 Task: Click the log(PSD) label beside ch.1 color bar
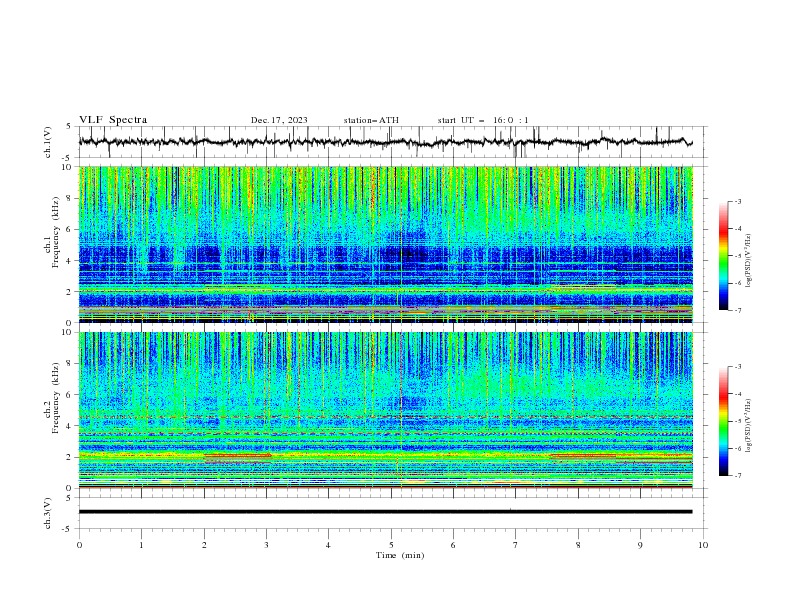pos(749,261)
